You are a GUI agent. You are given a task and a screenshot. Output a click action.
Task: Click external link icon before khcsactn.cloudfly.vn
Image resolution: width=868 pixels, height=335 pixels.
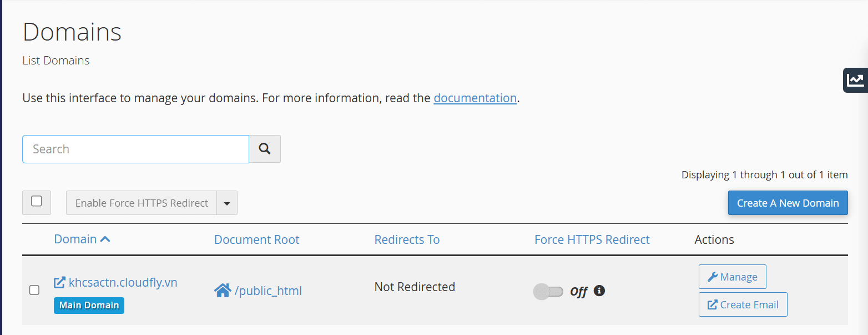coord(59,283)
